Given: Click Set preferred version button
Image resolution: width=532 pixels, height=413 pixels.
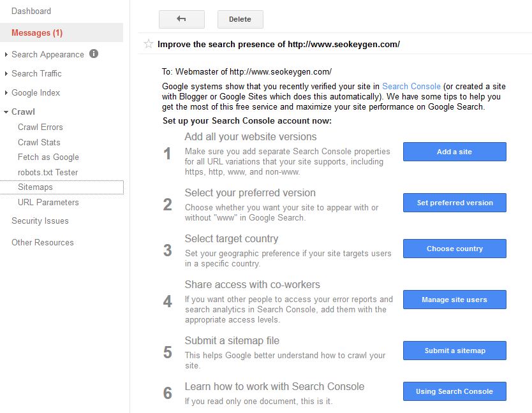Looking at the screenshot, I should click(455, 203).
